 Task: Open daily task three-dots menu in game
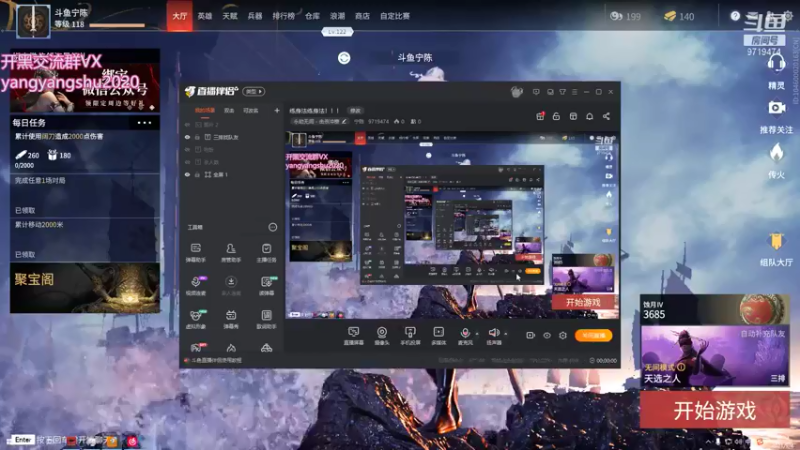click(144, 122)
